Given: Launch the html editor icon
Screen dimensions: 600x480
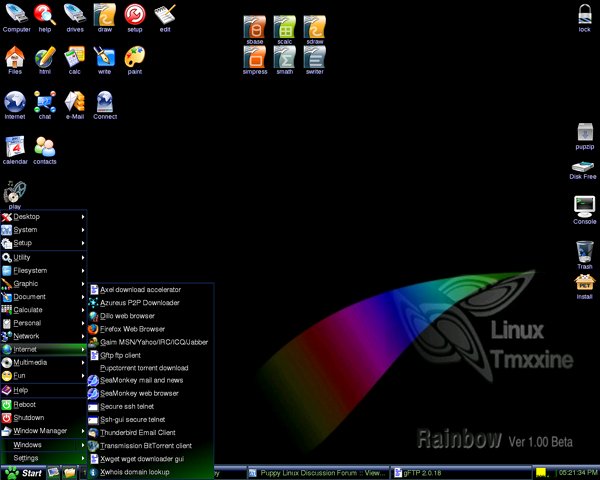Looking at the screenshot, I should (x=45, y=60).
